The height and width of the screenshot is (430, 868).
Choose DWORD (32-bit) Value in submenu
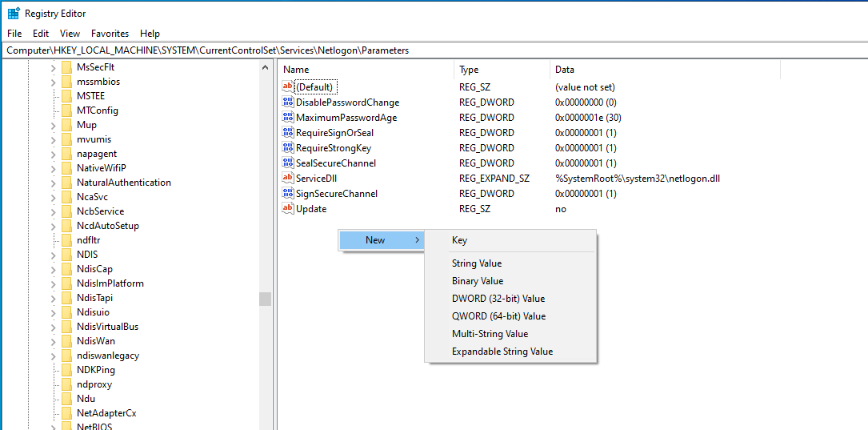[x=510, y=299]
